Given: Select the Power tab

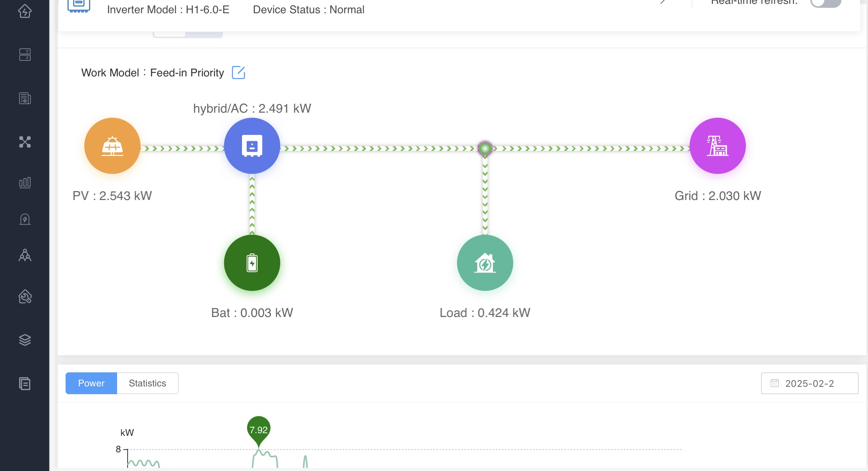Looking at the screenshot, I should tap(91, 383).
